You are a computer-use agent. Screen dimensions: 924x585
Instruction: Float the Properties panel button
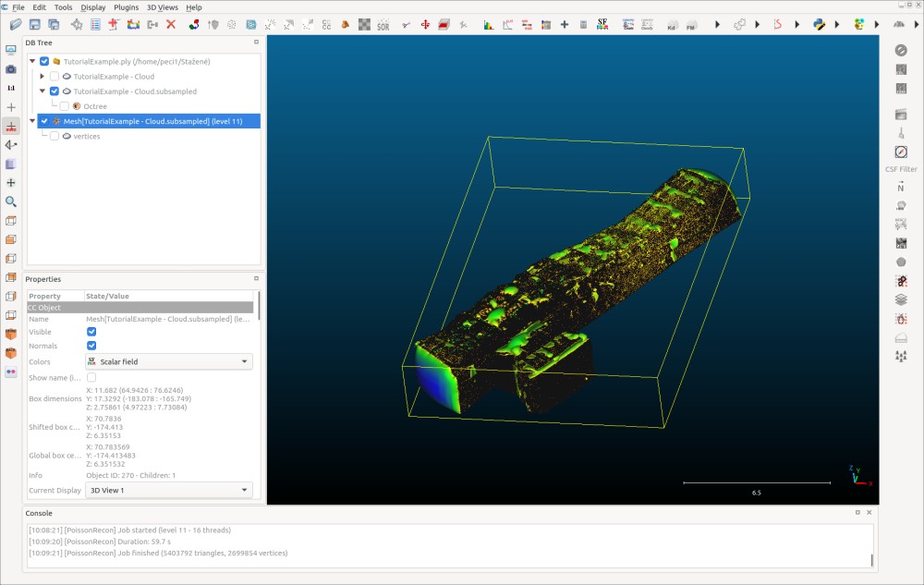(256, 279)
